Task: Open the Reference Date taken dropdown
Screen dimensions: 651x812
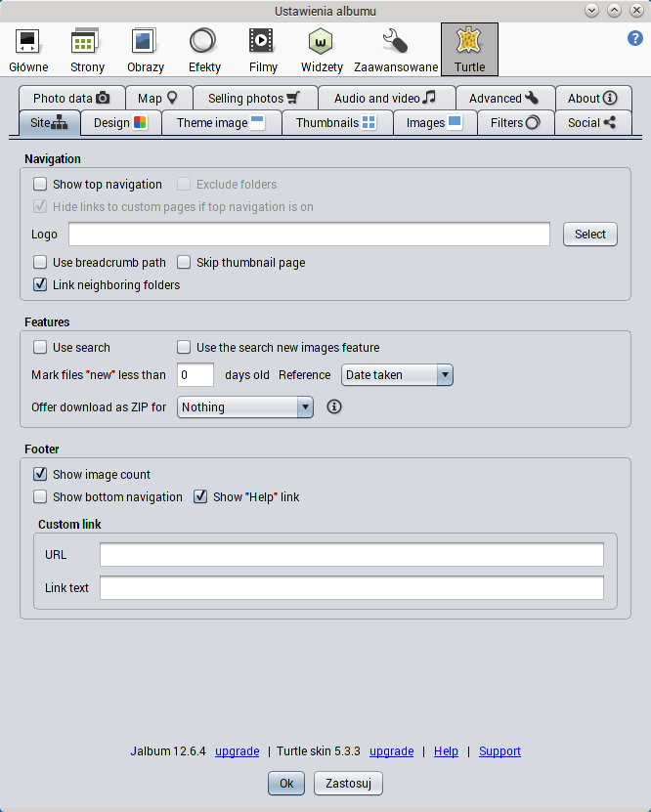Action: click(397, 375)
